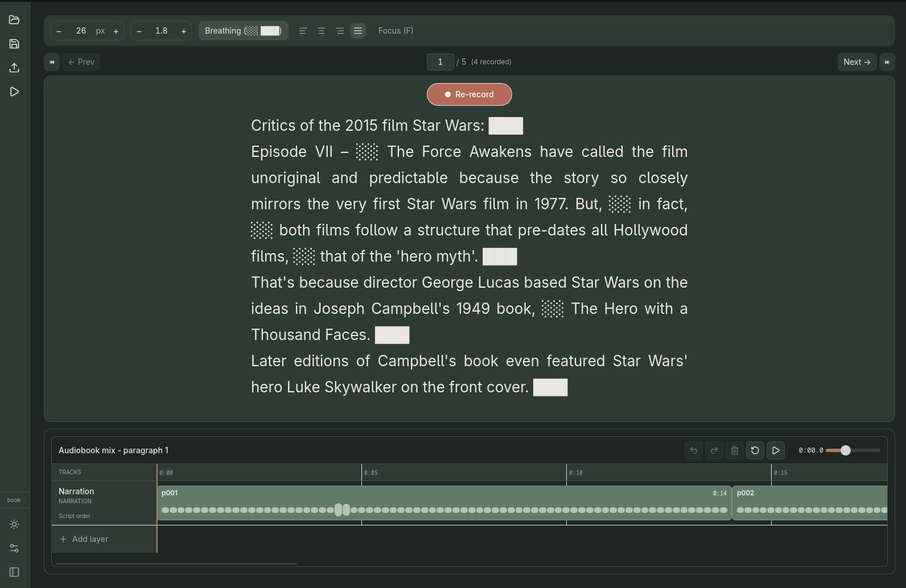This screenshot has width=906, height=588.
Task: Decrease font size with minus button
Action: coord(59,31)
